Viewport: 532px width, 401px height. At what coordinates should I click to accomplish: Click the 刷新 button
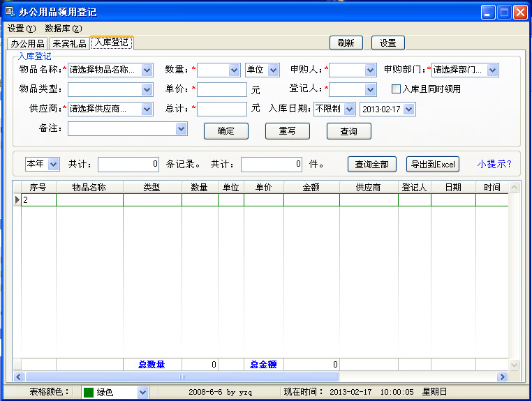pyautogui.click(x=346, y=43)
